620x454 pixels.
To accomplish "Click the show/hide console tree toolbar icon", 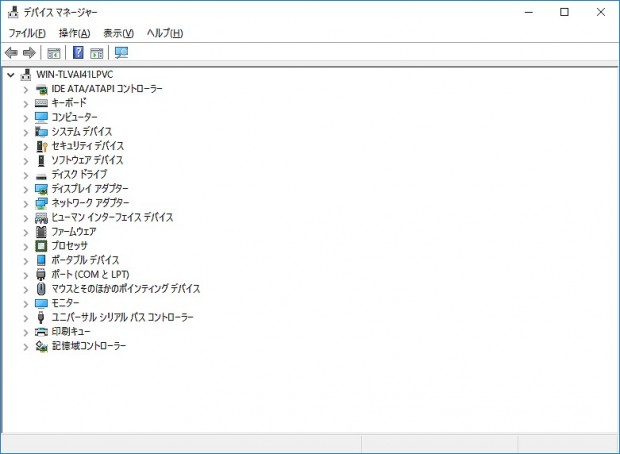I will click(x=54, y=53).
